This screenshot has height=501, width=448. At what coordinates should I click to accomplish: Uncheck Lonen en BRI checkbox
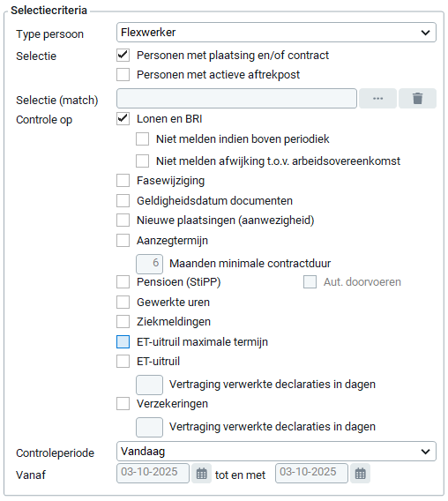123,119
